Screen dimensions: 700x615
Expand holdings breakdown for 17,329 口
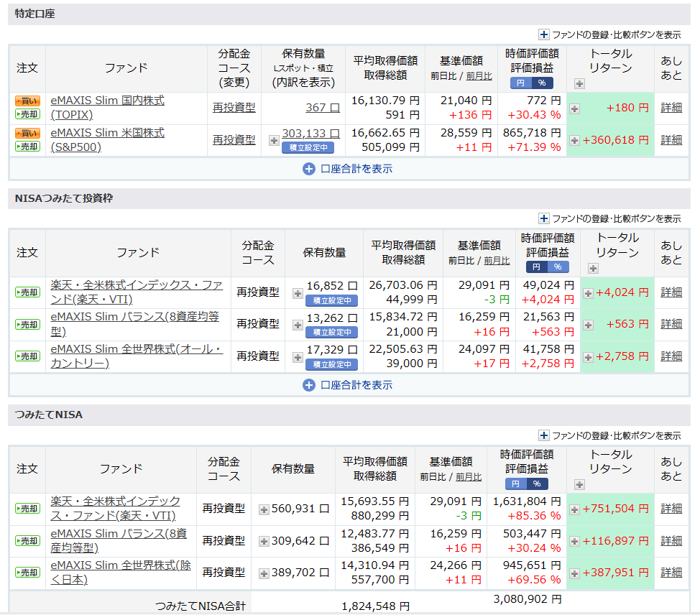click(298, 357)
